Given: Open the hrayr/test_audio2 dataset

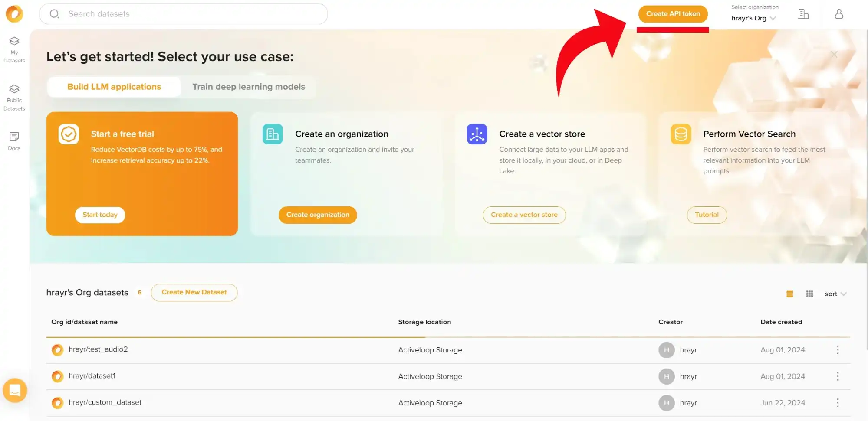Looking at the screenshot, I should click(x=98, y=349).
